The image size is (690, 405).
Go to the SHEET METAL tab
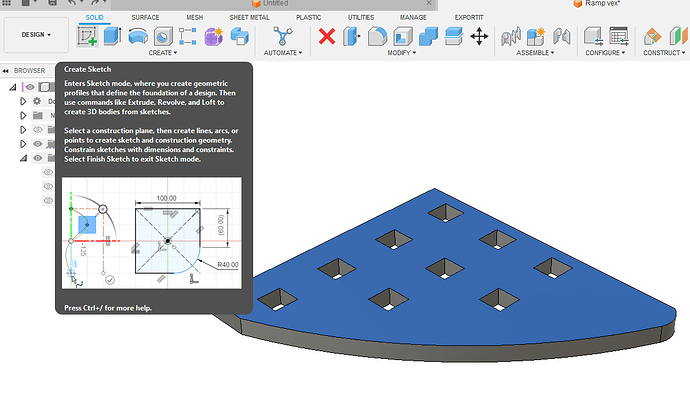(250, 18)
